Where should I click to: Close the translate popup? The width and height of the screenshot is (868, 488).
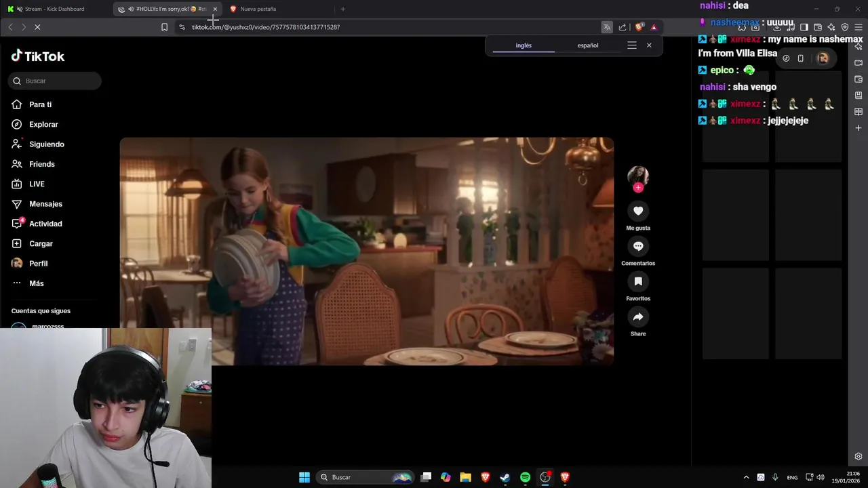coord(649,45)
